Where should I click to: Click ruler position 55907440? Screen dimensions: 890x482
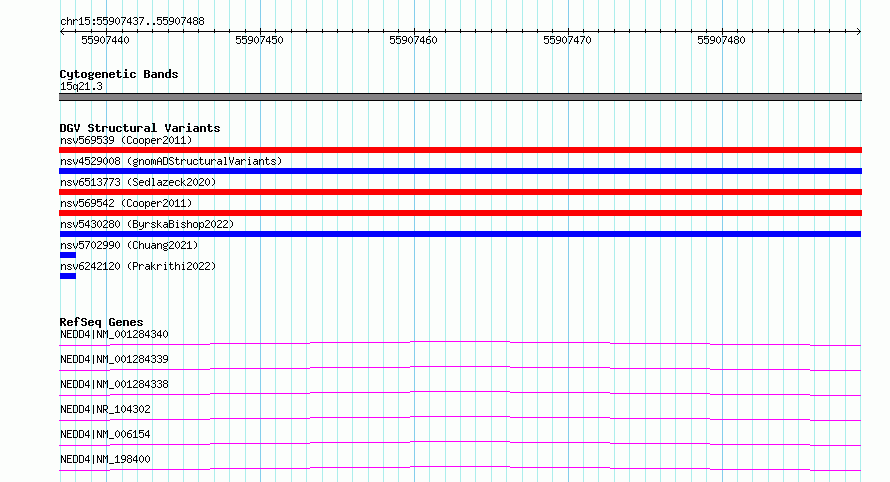point(106,40)
